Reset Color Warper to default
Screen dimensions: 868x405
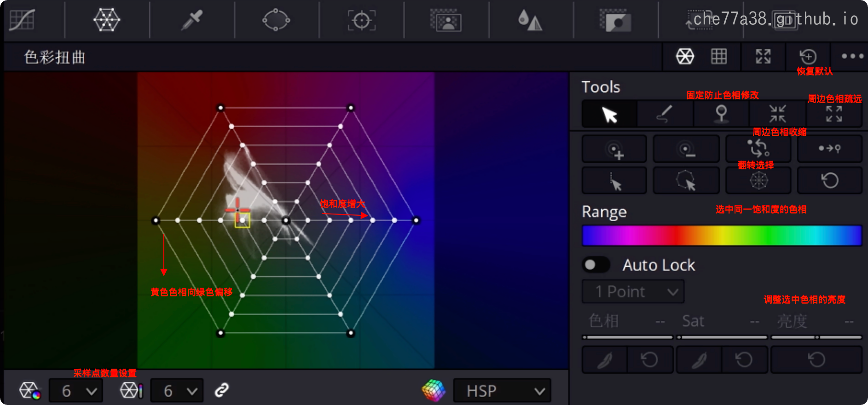click(808, 57)
